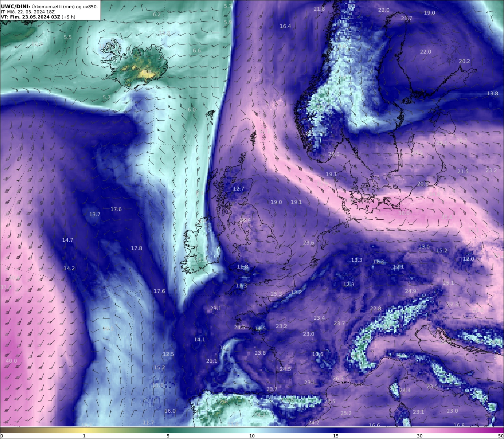Viewport: 504px width, 439px height.
Task: Click the colorbar tick label 15
Action: (x=336, y=436)
